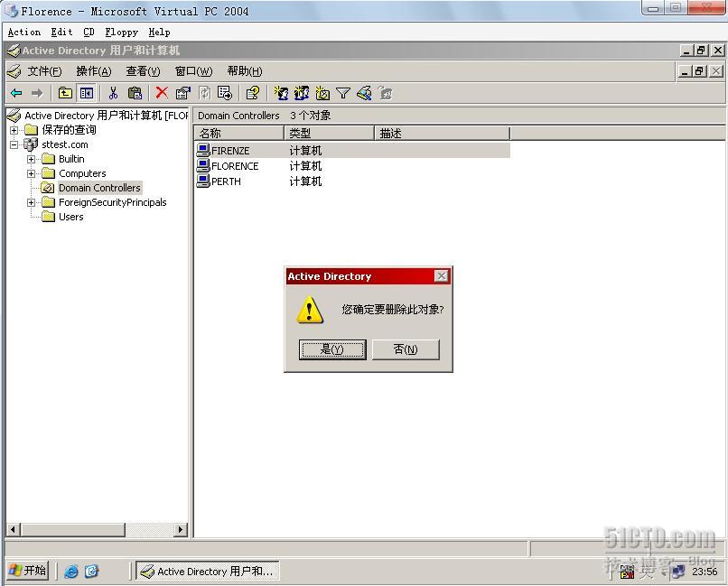This screenshot has width=728, height=586.
Task: Select the ForeignSecurityPrincipals tree item
Action: tap(112, 202)
